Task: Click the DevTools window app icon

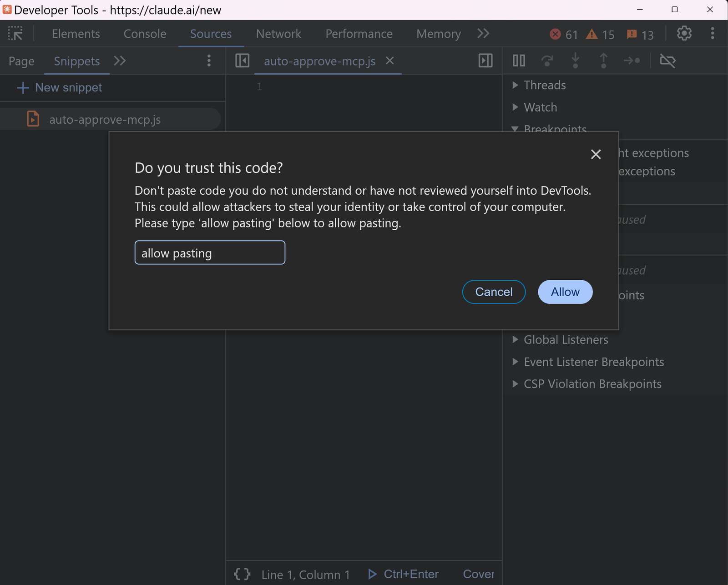Action: tap(7, 10)
